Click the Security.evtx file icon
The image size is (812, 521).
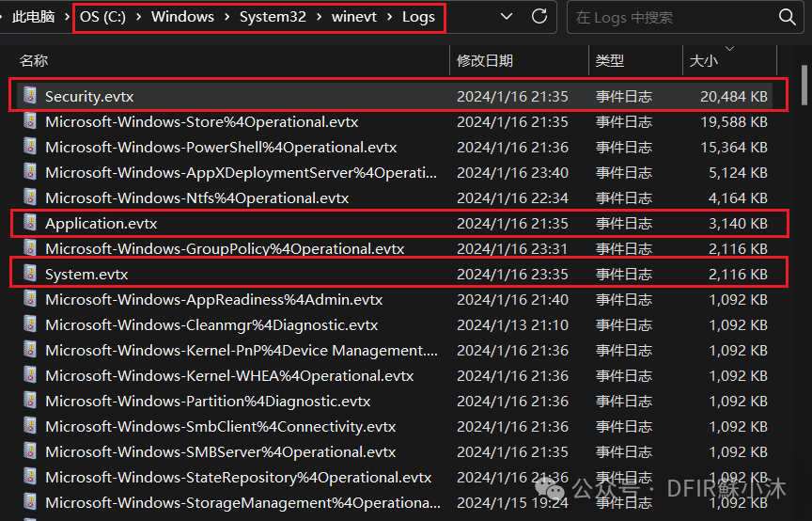coord(30,95)
